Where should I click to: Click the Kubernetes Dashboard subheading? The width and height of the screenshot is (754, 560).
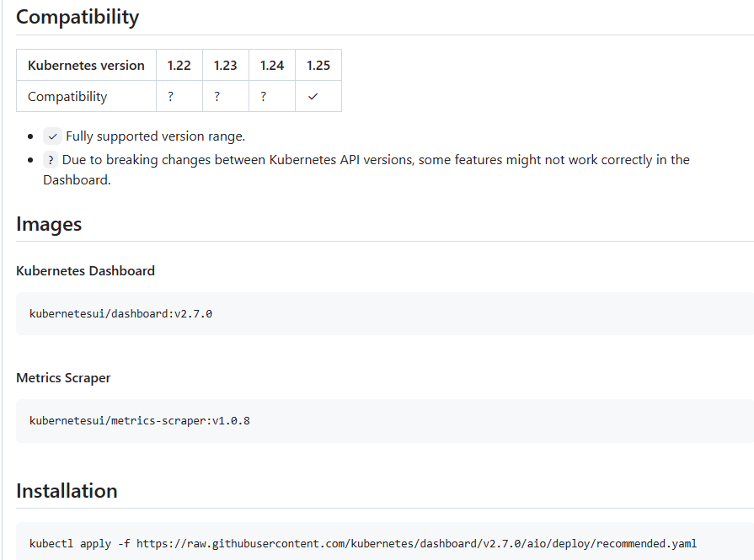tap(85, 271)
